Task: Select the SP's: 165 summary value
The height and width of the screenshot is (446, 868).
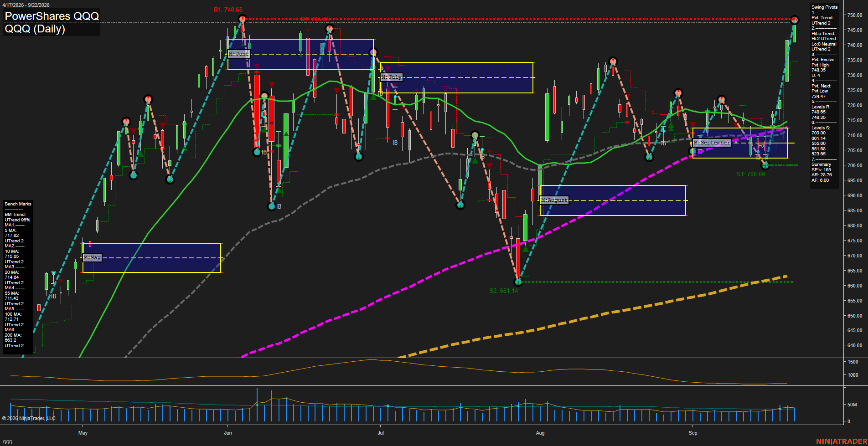Action: [821, 170]
